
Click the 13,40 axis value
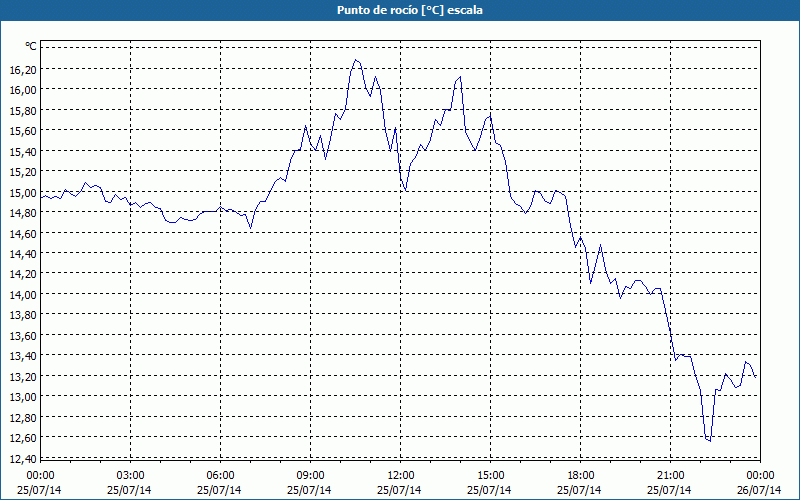tap(23, 356)
